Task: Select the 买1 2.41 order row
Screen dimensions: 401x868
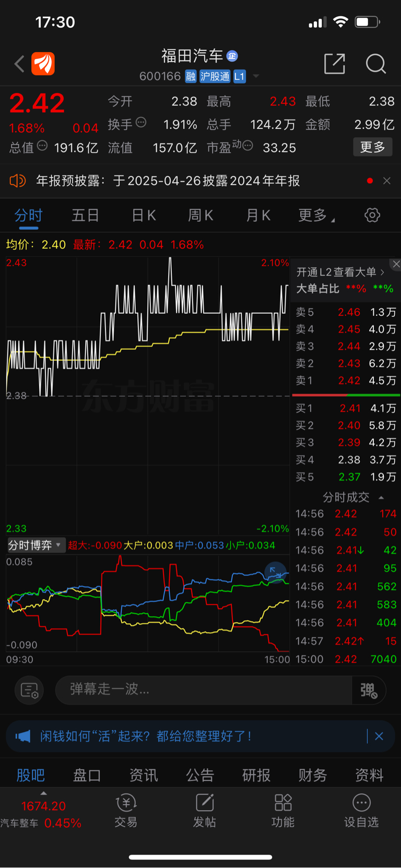Action: 346,408
